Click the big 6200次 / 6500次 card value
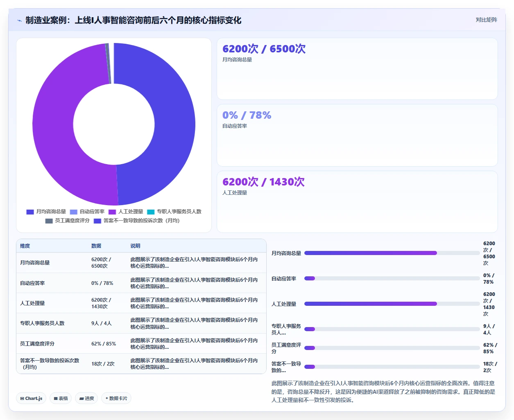Image resolution: width=514 pixels, height=420 pixels. (x=264, y=49)
